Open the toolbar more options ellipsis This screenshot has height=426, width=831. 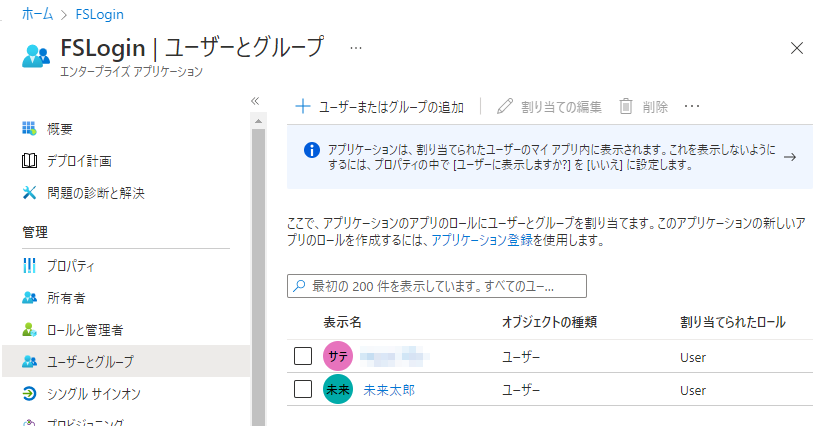(692, 106)
